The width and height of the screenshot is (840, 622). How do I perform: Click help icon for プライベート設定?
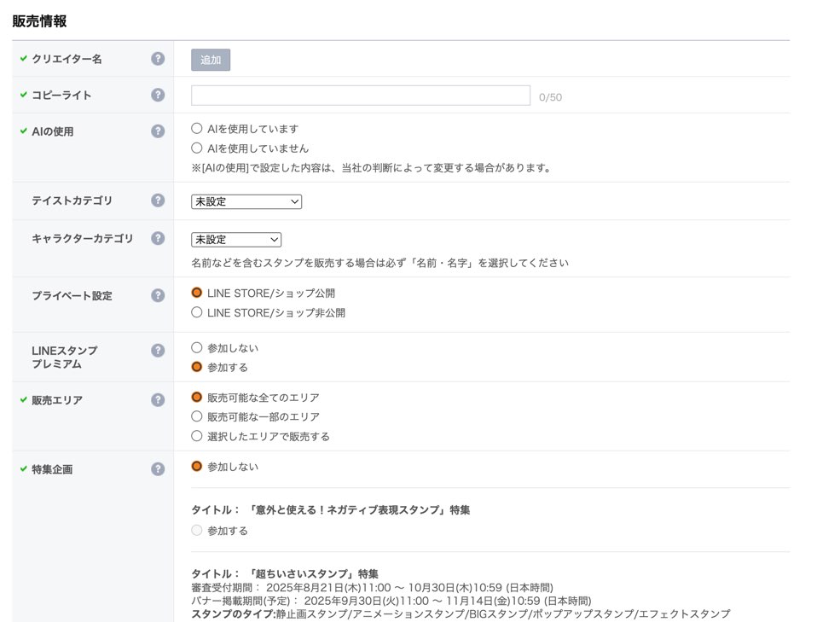[158, 295]
